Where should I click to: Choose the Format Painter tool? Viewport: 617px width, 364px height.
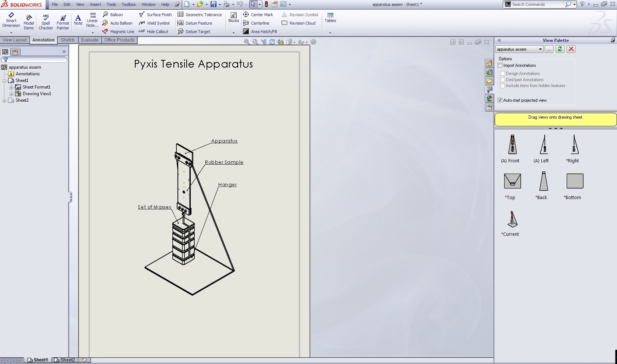tap(63, 22)
